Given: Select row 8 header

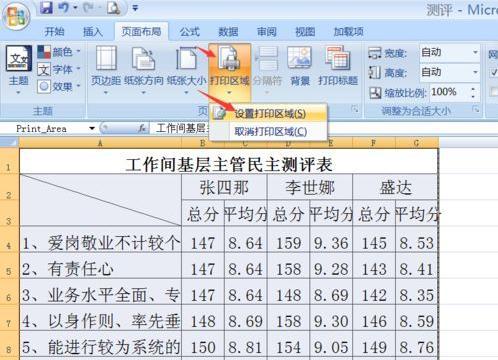Looking at the screenshot, I should [x=9, y=343].
